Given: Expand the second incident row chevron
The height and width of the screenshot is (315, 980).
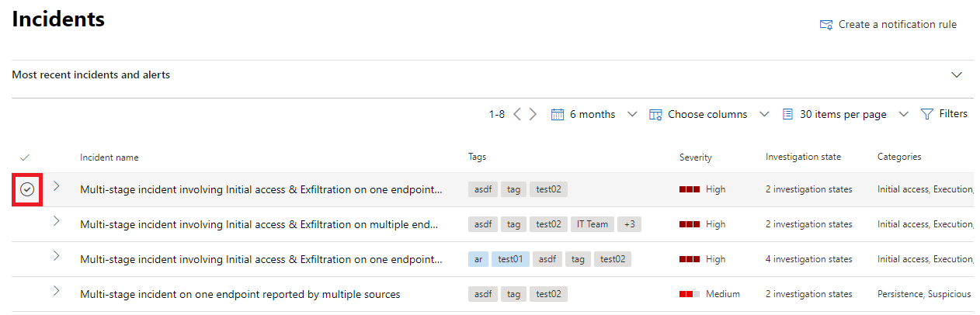Looking at the screenshot, I should [56, 221].
